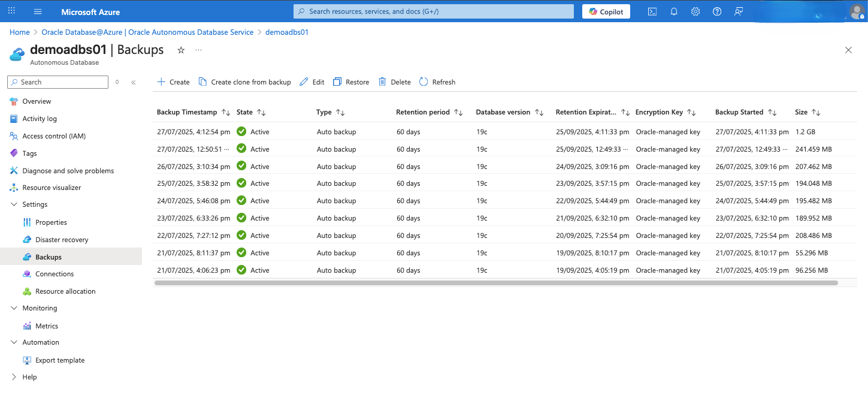Open the portal settings gear
868x395 pixels.
[695, 11]
